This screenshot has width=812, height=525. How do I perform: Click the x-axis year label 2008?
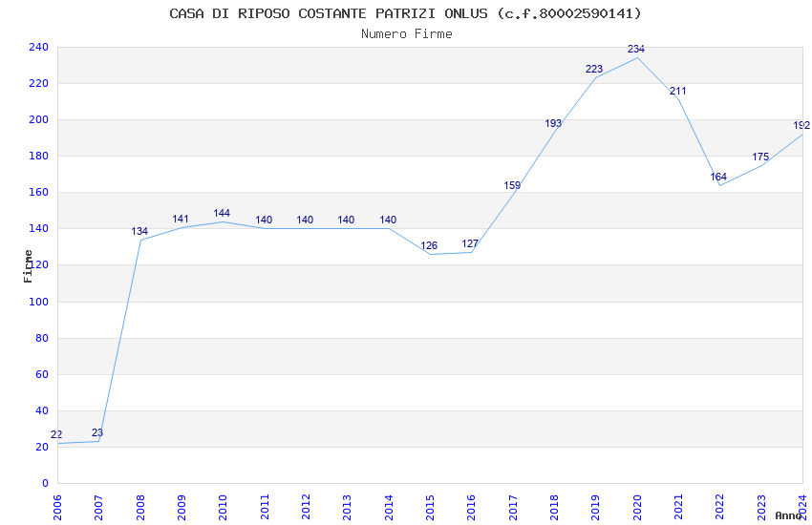pos(140,508)
